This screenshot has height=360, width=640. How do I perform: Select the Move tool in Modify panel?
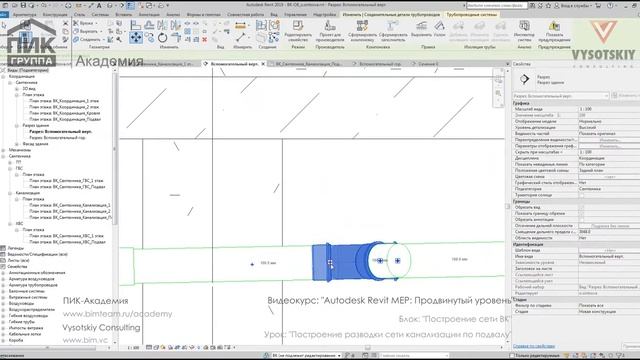pos(136,38)
